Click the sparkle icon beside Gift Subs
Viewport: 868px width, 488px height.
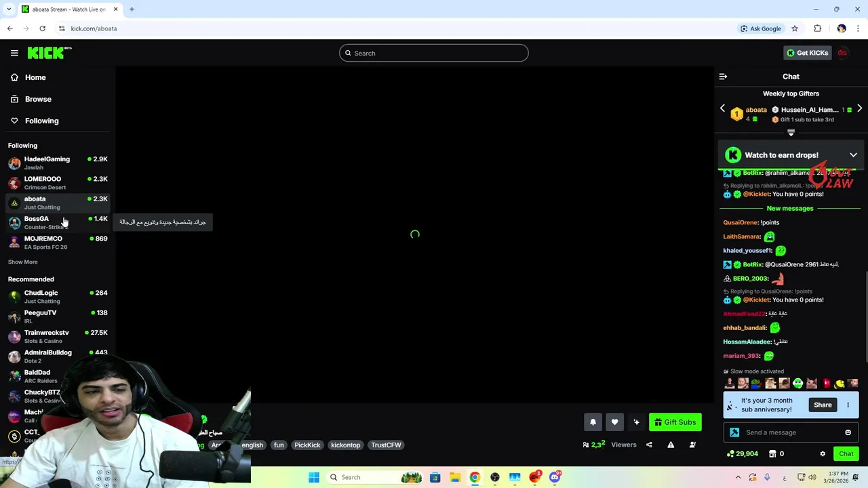click(636, 422)
